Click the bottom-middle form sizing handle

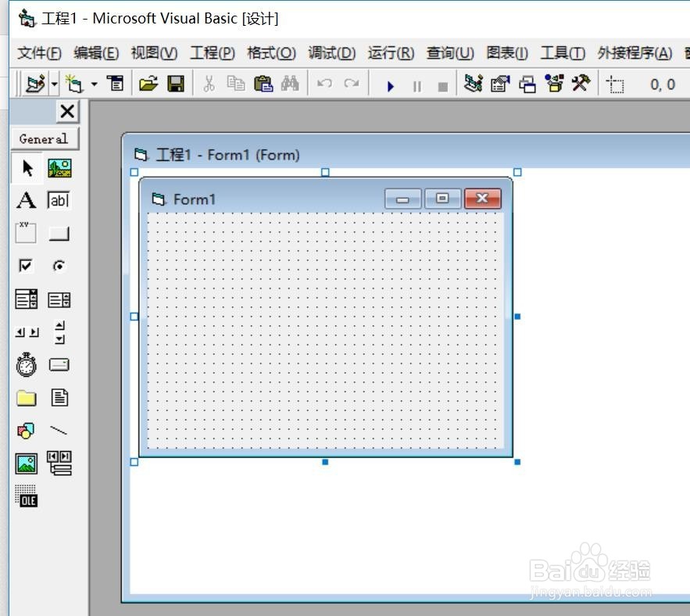[325, 462]
